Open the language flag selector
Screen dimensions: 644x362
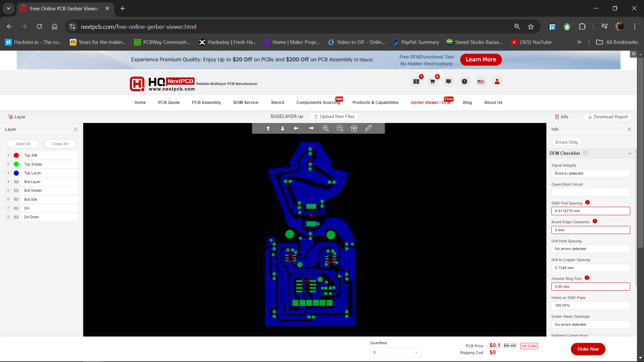click(481, 81)
